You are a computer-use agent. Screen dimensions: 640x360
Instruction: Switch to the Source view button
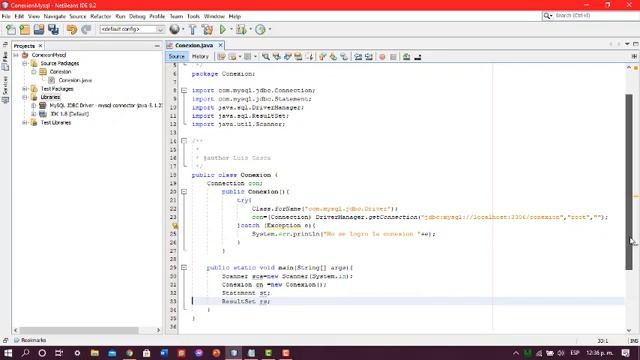(176, 57)
